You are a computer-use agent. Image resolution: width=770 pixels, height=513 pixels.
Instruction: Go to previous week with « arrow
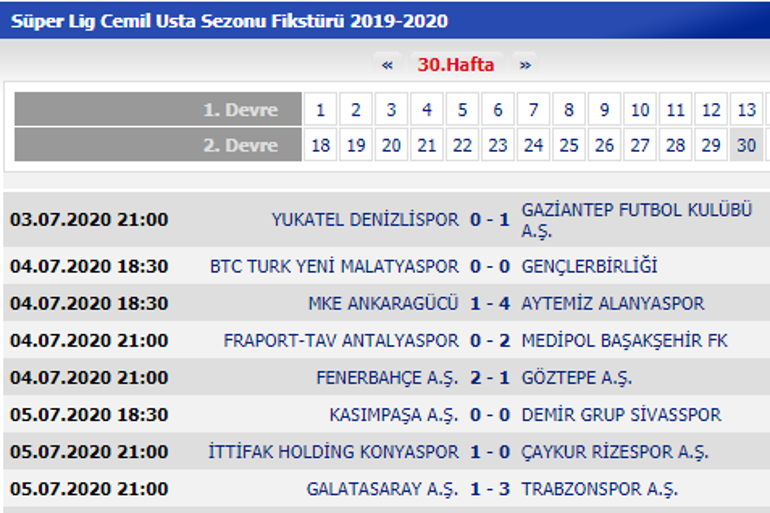pyautogui.click(x=388, y=65)
